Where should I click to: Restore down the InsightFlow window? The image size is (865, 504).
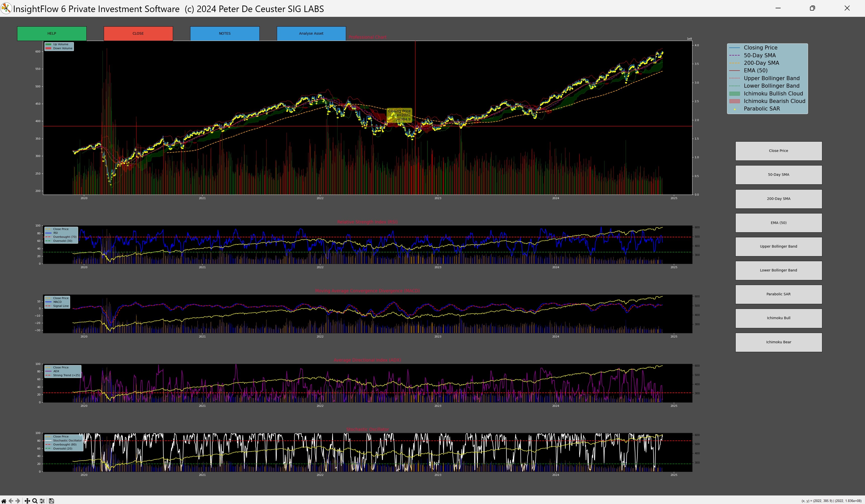(812, 8)
